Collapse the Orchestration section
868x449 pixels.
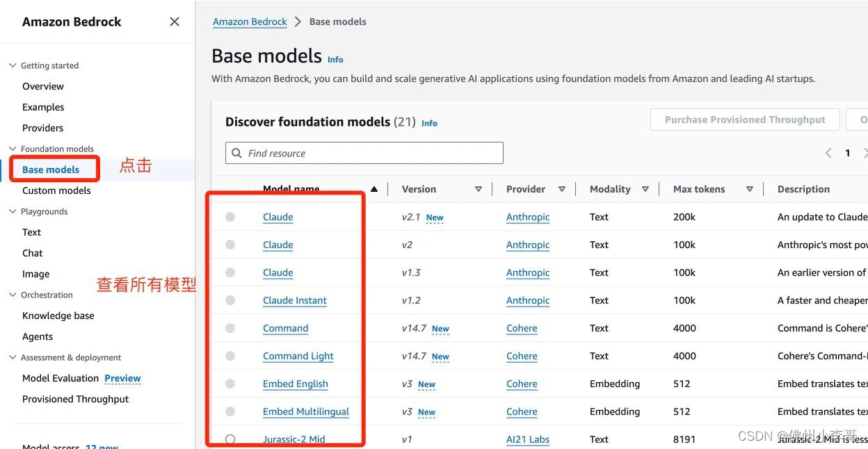pos(13,295)
